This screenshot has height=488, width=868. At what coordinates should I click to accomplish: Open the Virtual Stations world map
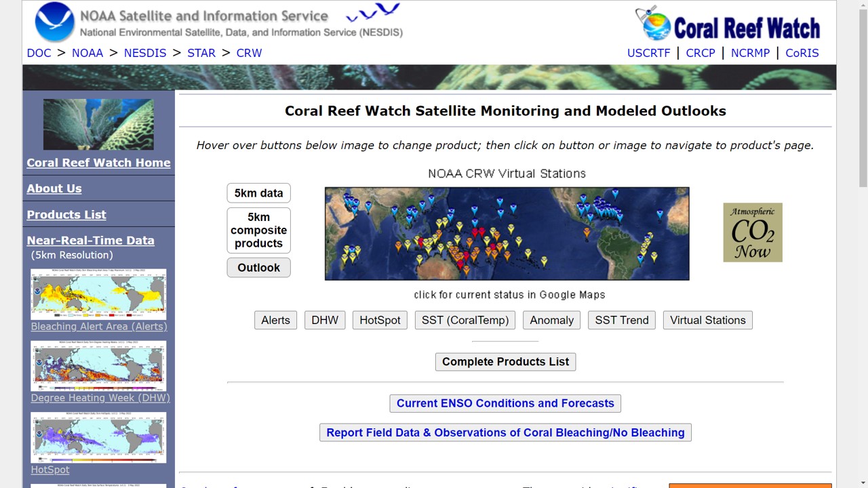point(507,233)
